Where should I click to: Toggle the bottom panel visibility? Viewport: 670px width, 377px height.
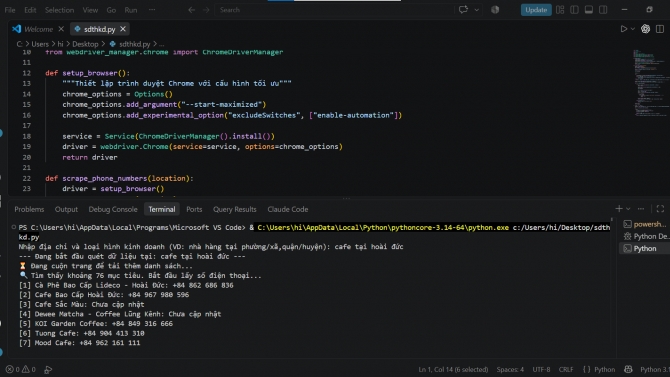589,10
